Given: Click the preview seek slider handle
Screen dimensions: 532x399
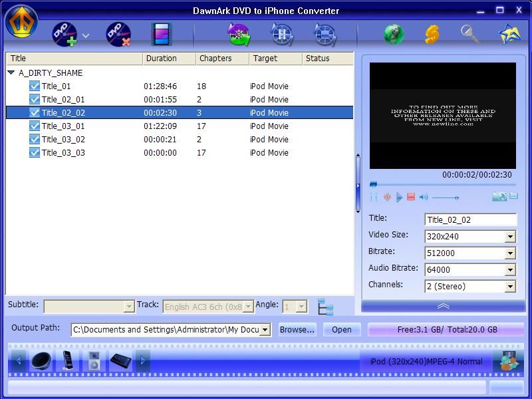Looking at the screenshot, I should click(x=373, y=184).
